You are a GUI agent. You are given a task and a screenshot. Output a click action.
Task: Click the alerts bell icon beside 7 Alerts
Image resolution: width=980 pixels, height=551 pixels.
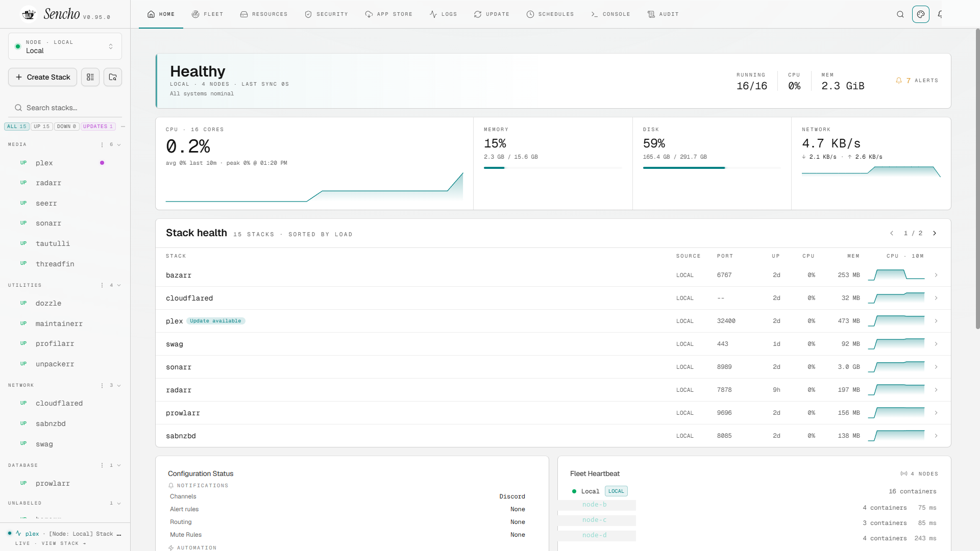click(x=899, y=81)
